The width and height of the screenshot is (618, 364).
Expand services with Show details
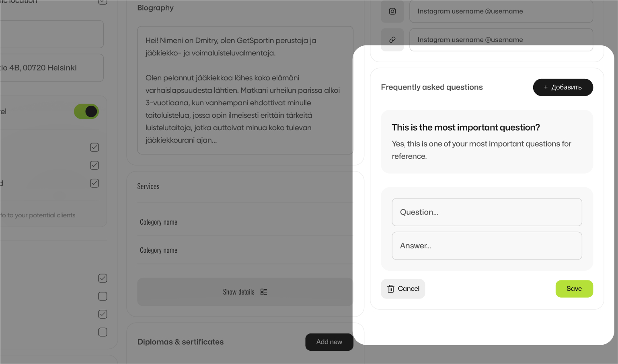click(x=245, y=292)
